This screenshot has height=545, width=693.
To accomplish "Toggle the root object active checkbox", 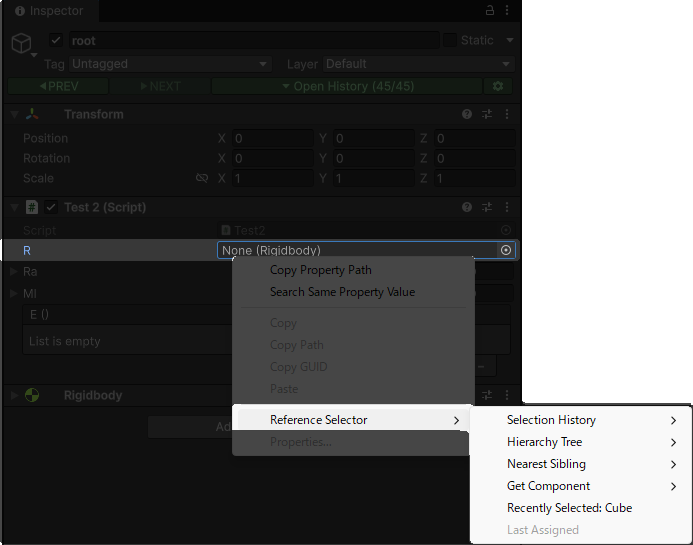I will tap(56, 41).
